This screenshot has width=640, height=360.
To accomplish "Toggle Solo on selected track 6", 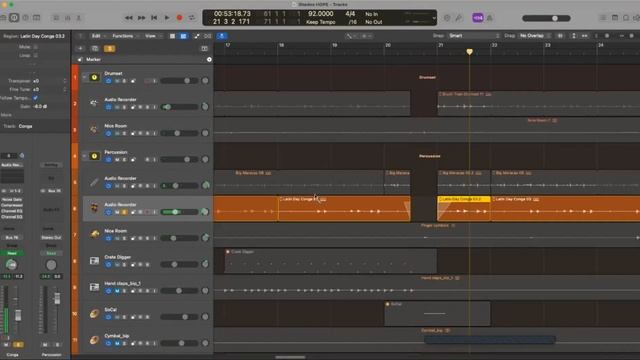I will pyautogui.click(x=124, y=212).
